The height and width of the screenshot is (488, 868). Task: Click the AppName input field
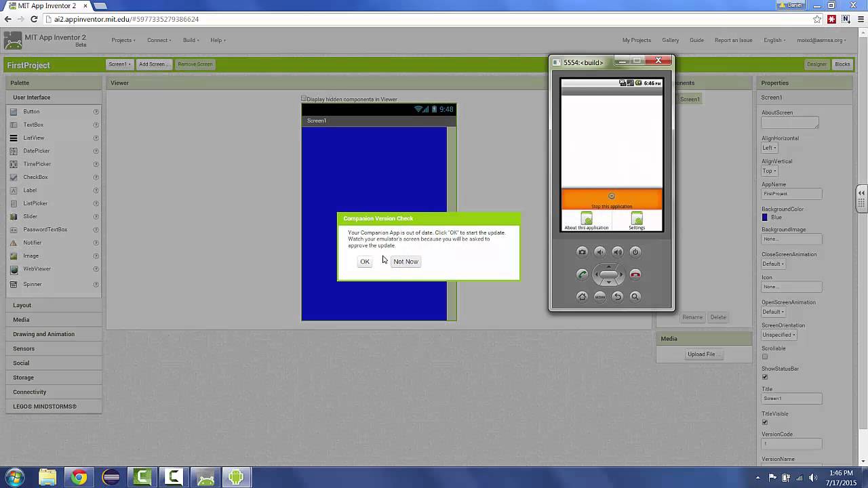(x=791, y=194)
